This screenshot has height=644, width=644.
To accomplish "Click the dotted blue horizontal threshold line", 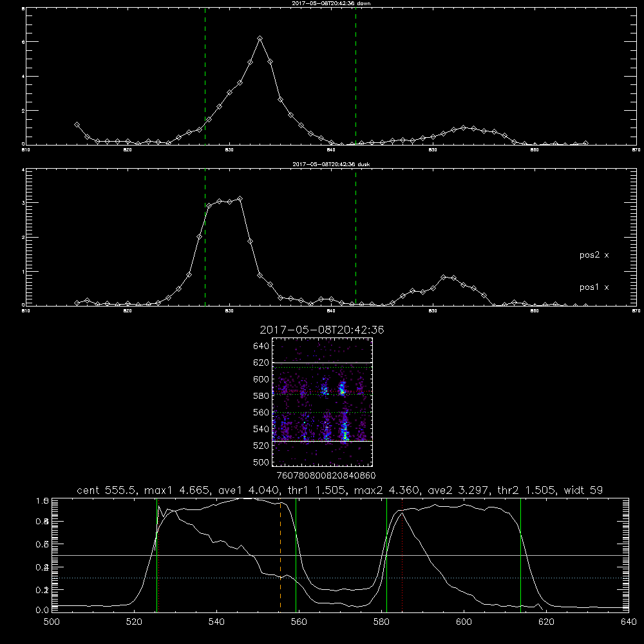I will (x=340, y=578).
